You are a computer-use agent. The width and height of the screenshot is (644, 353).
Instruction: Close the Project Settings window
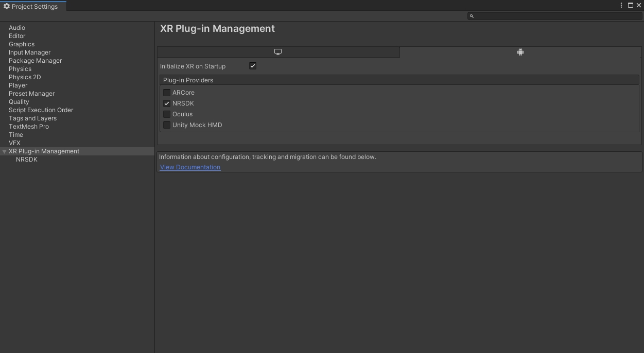(639, 5)
